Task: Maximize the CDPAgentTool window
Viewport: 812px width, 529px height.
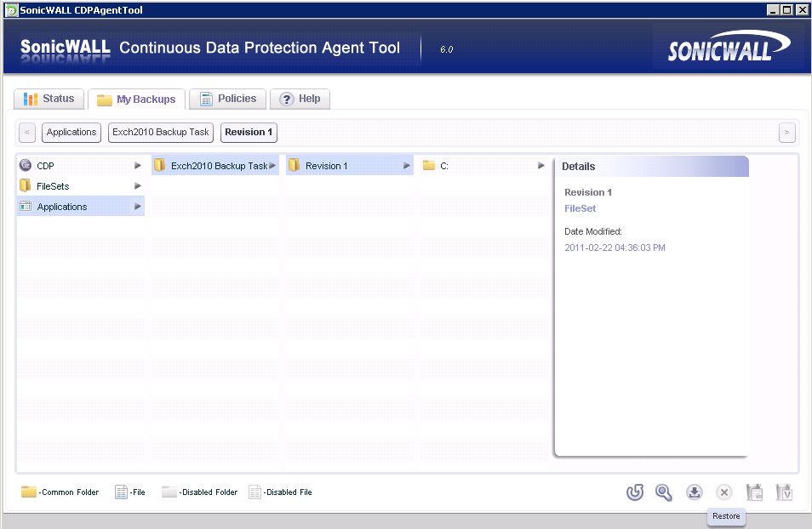Action: tap(786, 10)
